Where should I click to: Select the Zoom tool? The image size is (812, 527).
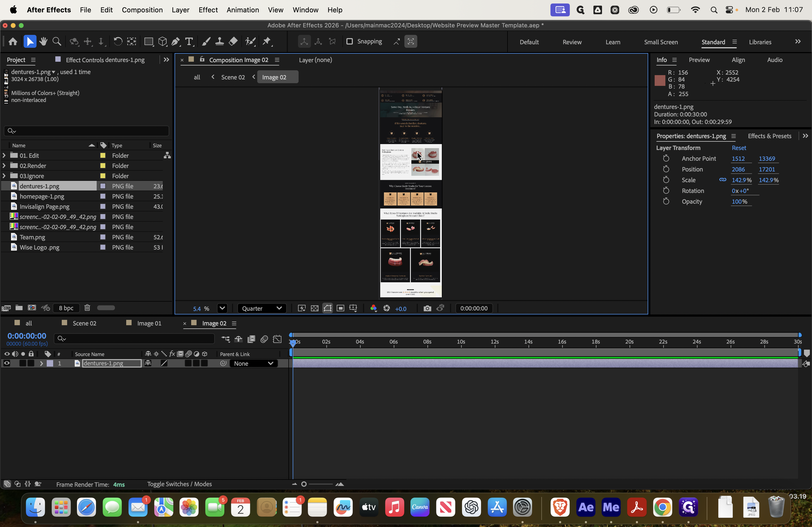(57, 42)
